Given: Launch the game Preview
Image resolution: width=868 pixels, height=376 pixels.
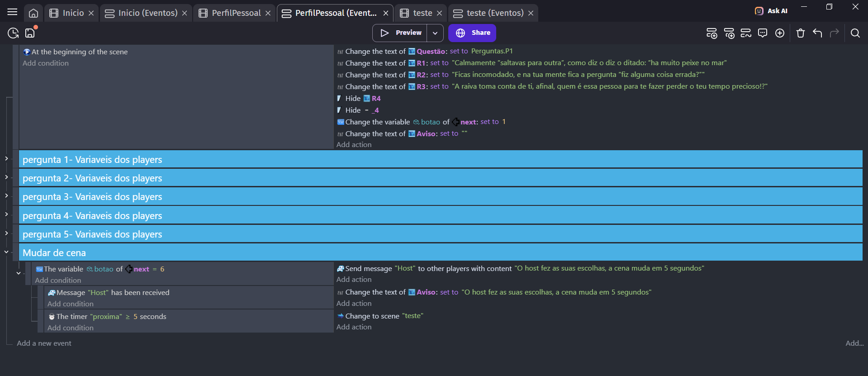Looking at the screenshot, I should [x=400, y=33].
